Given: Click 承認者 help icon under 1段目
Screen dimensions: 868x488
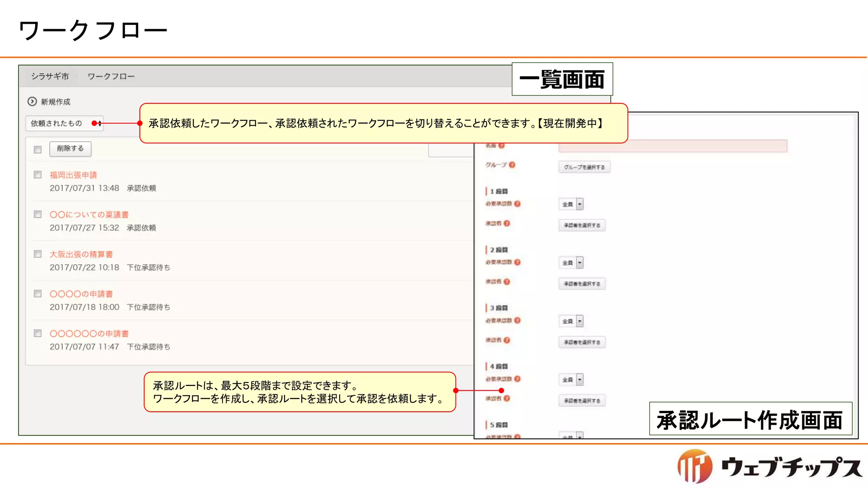Looking at the screenshot, I should (x=507, y=223).
